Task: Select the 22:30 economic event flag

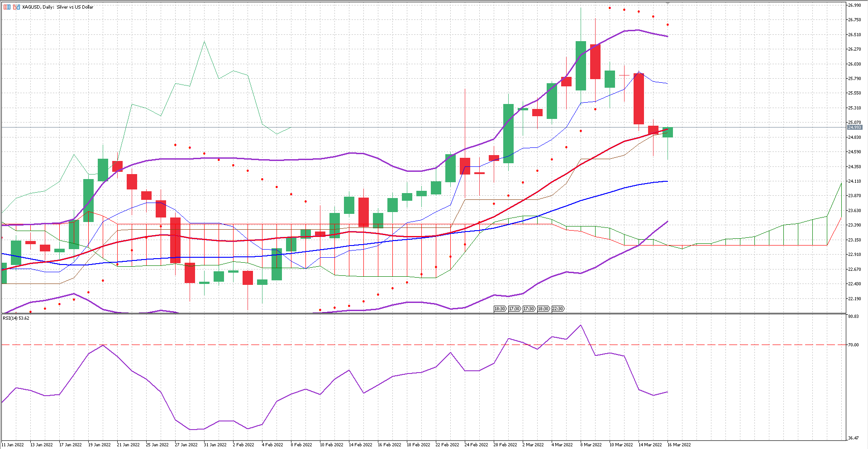Action: point(558,309)
